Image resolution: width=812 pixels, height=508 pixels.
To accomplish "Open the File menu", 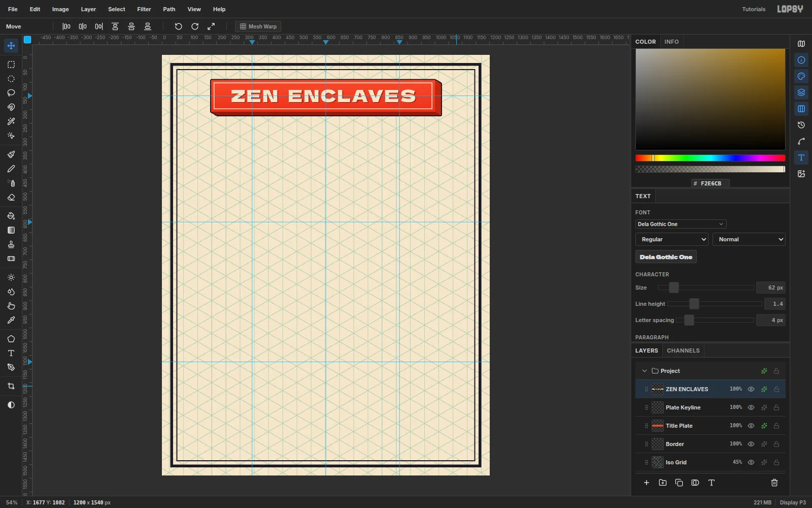I will [13, 9].
